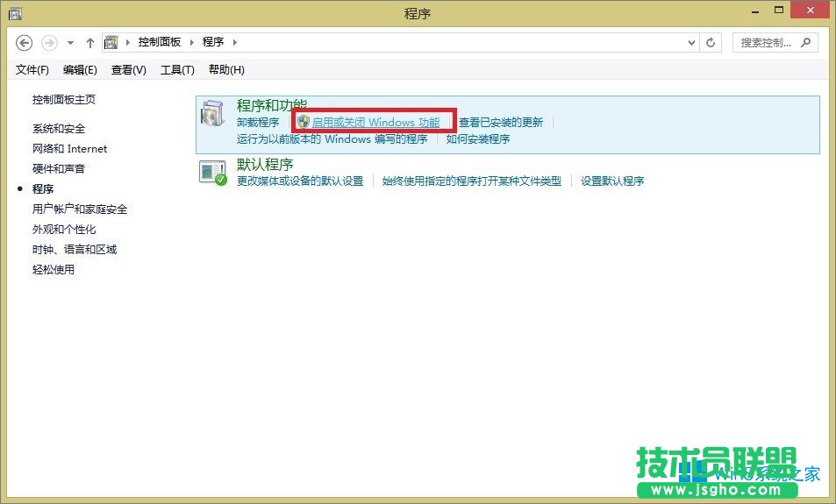The width and height of the screenshot is (836, 504).
Task: Click the Forward navigation arrow
Action: (49, 43)
